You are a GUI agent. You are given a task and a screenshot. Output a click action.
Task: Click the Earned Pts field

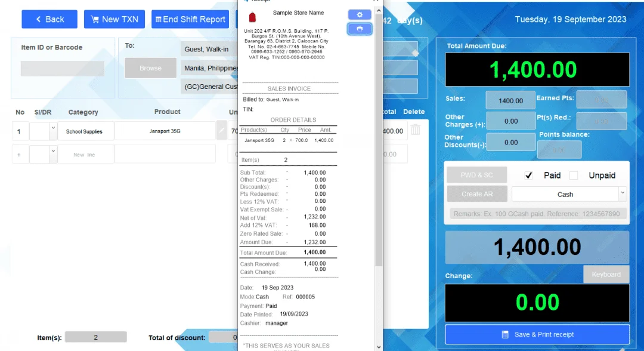[x=601, y=100]
